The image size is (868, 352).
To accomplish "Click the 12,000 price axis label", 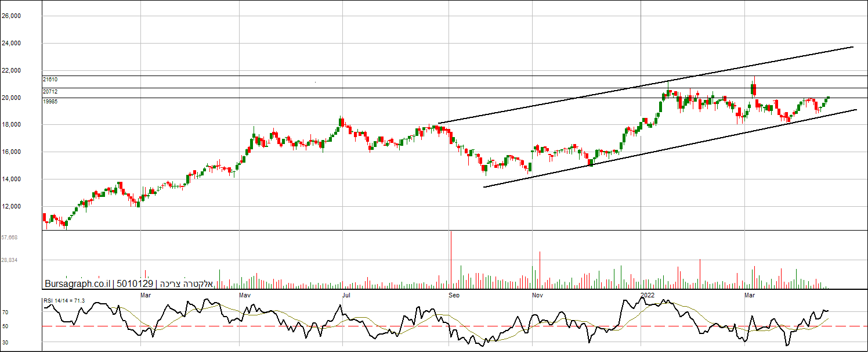I will (x=11, y=206).
